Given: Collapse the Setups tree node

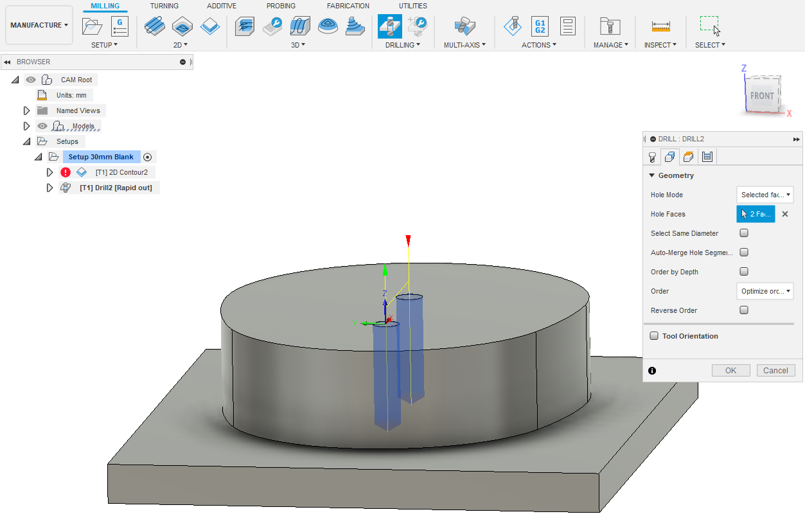Looking at the screenshot, I should 26,141.
